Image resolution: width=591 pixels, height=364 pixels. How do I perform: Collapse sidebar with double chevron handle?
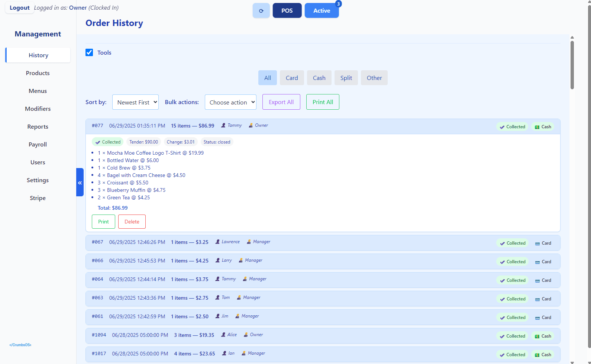pos(80,183)
